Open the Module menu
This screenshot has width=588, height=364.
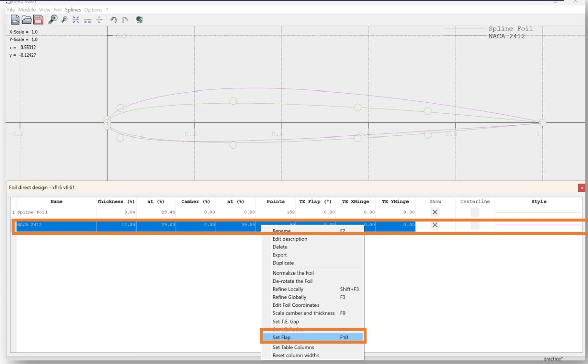(27, 10)
